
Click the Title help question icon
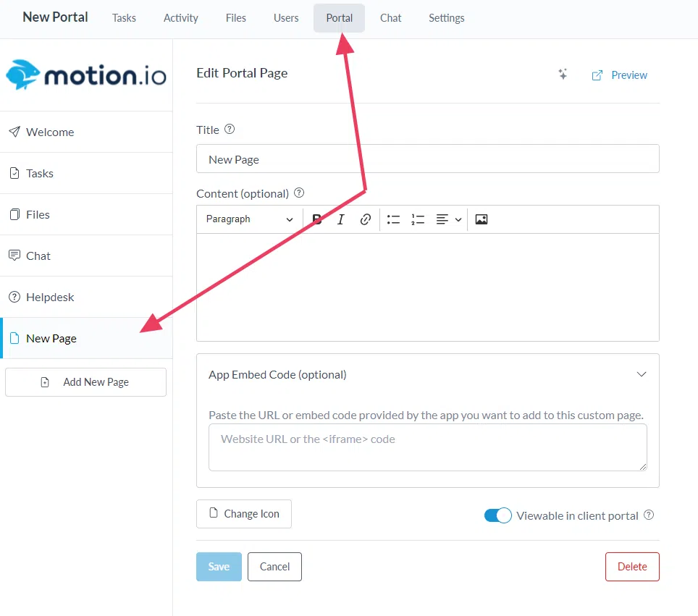point(230,130)
